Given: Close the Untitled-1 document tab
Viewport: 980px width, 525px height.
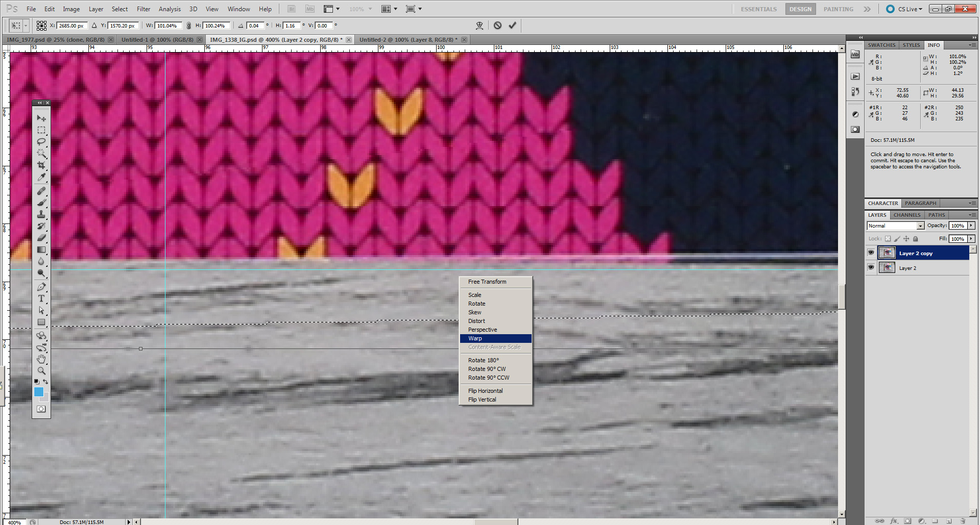Looking at the screenshot, I should pos(200,40).
